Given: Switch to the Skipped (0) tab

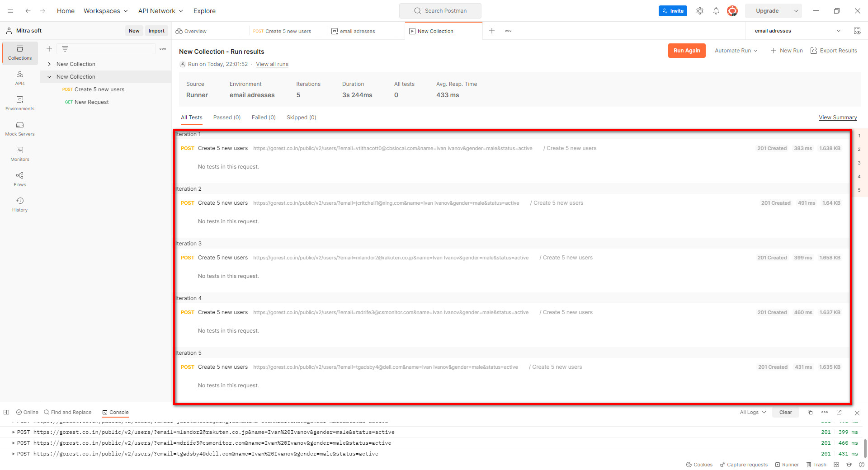Looking at the screenshot, I should coord(302,117).
